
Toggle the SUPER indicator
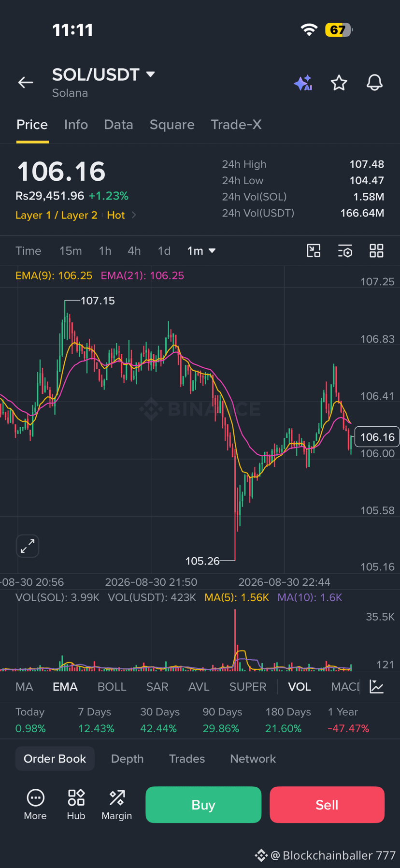pos(248,687)
